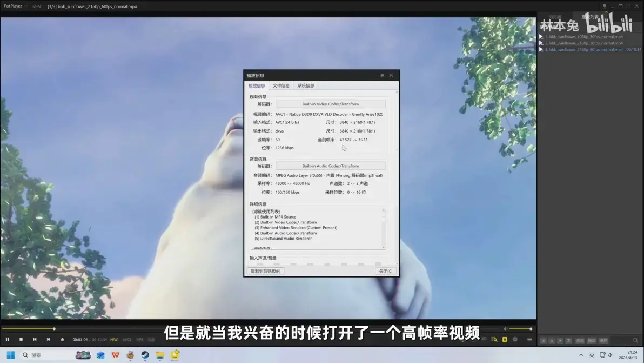Open preferences with the gear icon
644x363 pixels.
point(515,340)
